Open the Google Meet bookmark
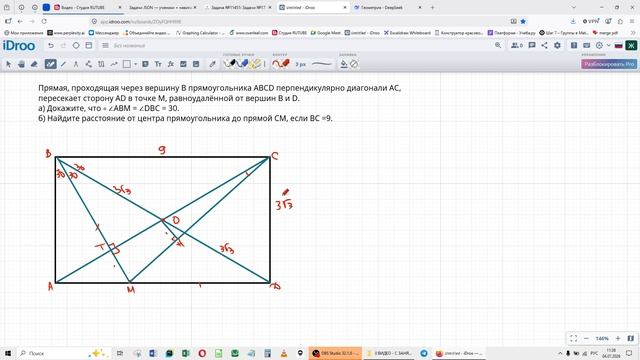This screenshot has width=640, height=360. (325, 33)
